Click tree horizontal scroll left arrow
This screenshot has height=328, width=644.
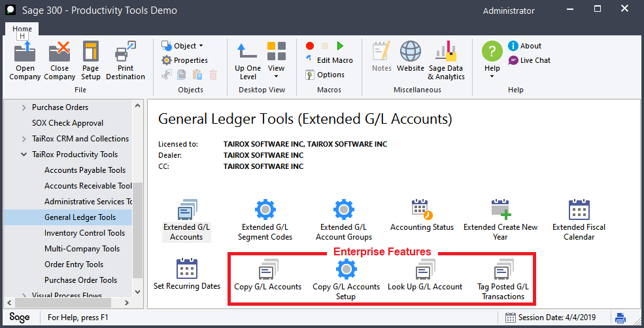pos(9,303)
